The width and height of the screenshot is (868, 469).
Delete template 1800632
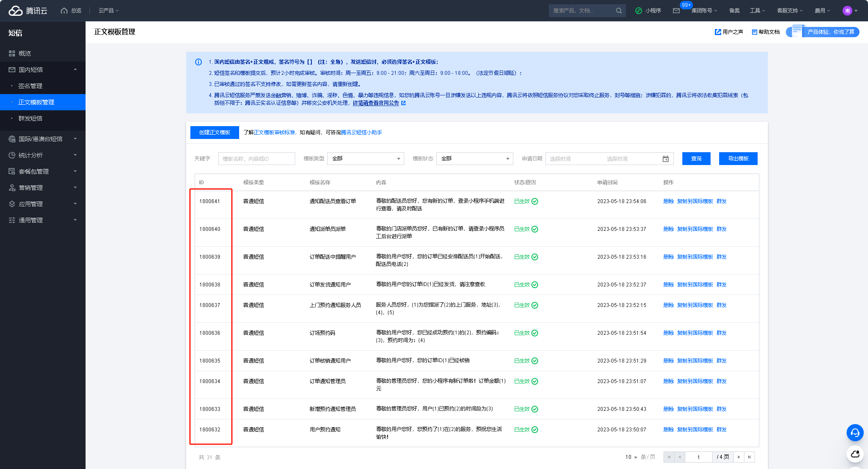pyautogui.click(x=668, y=430)
